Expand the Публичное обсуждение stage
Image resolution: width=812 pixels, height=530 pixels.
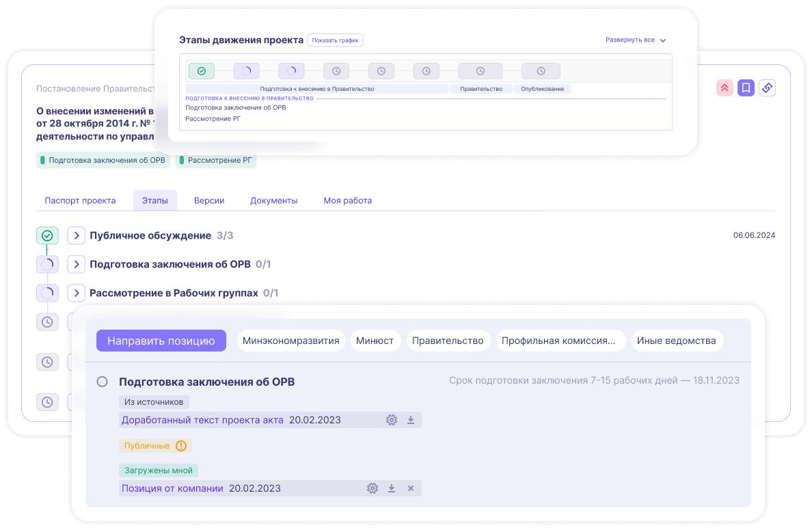(76, 236)
